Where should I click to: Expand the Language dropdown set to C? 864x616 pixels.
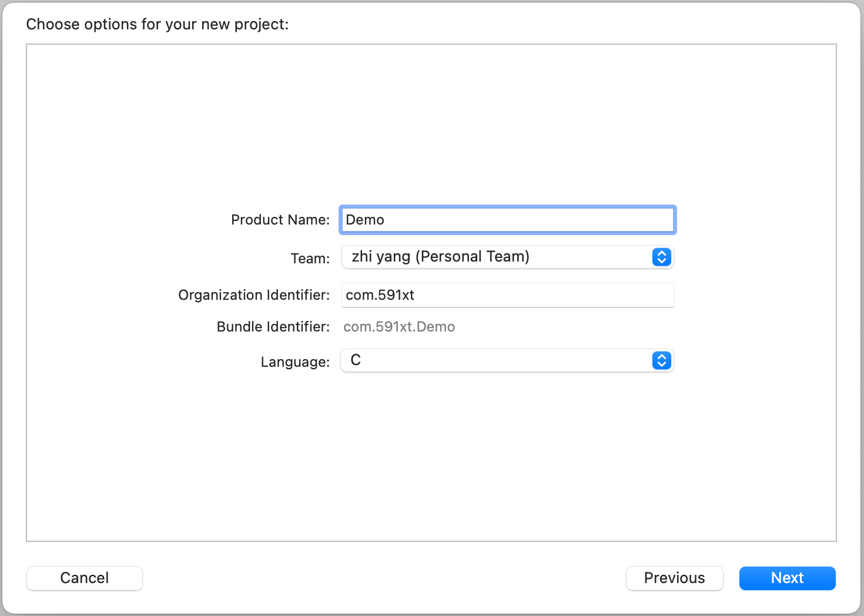pyautogui.click(x=500, y=360)
